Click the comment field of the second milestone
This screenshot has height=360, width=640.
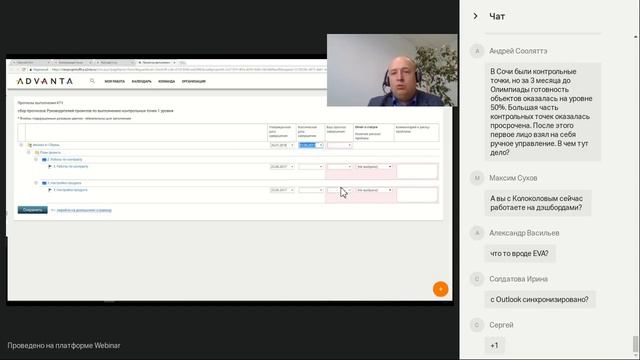pos(417,194)
